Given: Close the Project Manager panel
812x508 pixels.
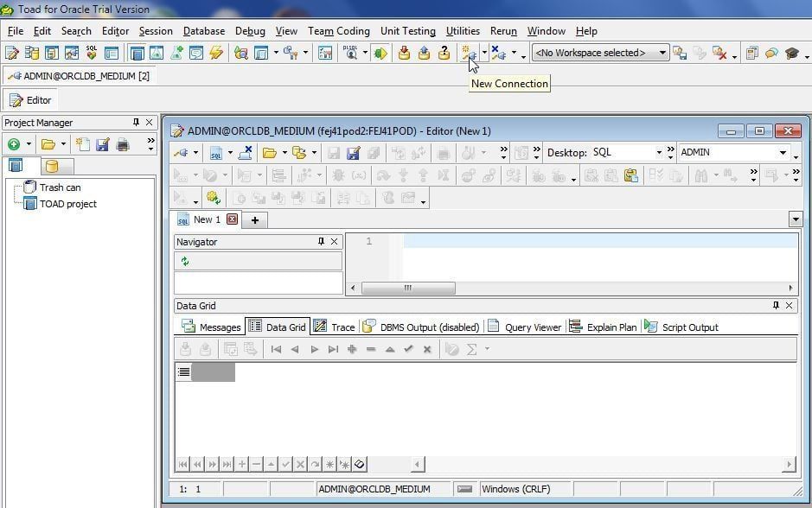Looking at the screenshot, I should click(149, 122).
